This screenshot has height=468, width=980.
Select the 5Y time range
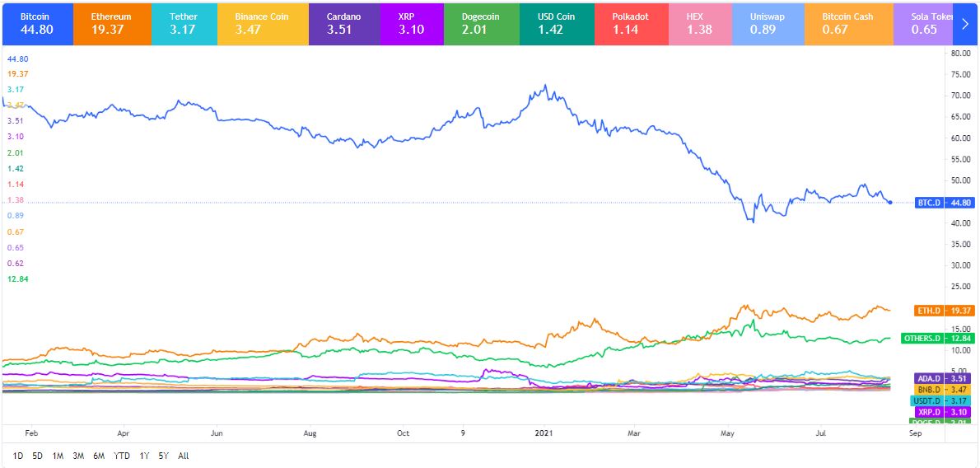[x=164, y=456]
